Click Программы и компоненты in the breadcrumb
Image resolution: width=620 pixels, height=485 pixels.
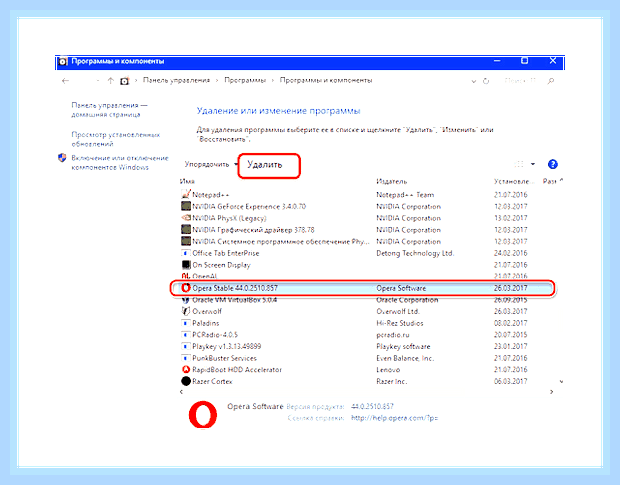point(326,80)
